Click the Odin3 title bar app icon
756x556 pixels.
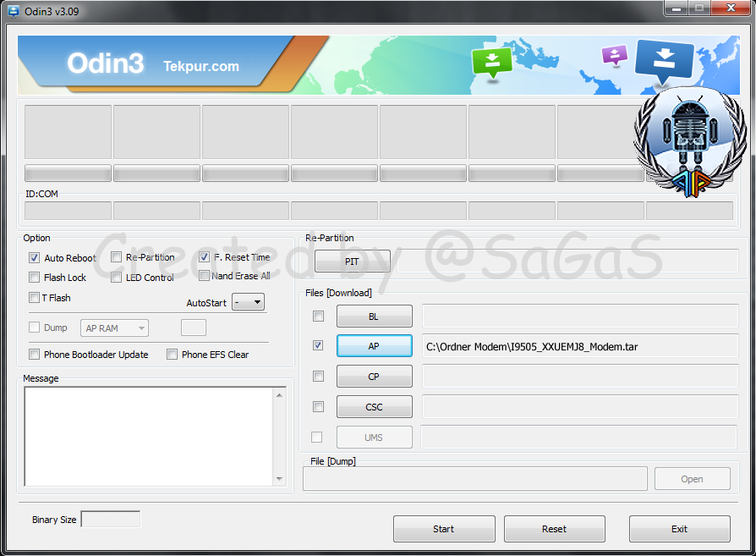click(x=13, y=11)
